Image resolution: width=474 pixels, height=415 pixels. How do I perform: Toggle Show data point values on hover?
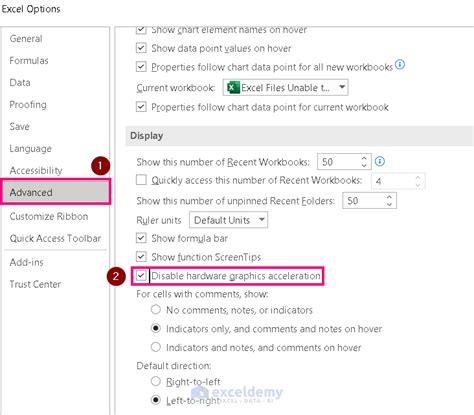[x=141, y=48]
